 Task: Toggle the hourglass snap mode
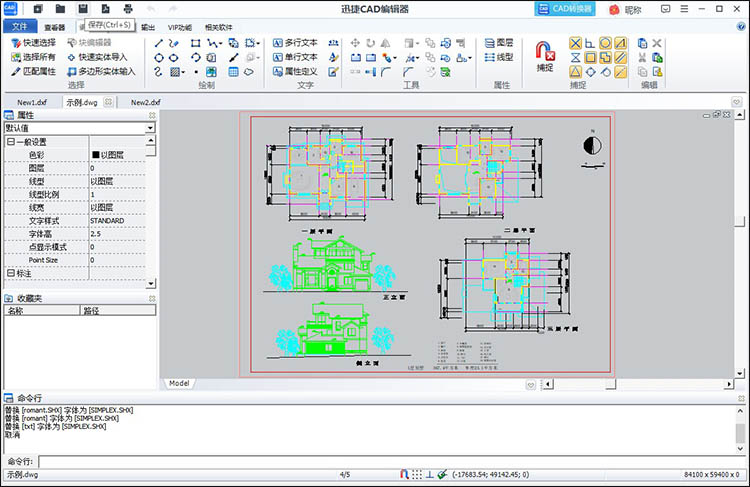pos(575,58)
